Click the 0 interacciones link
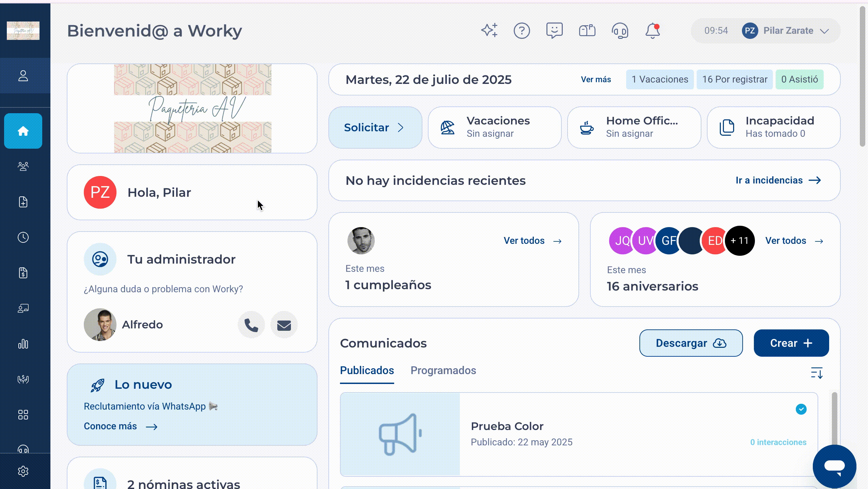The height and width of the screenshot is (489, 868). 778,442
